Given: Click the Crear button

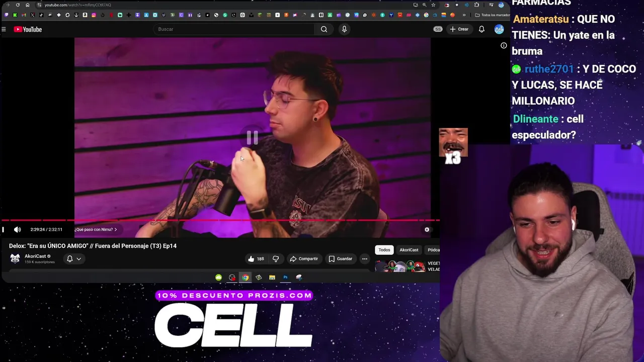Looking at the screenshot, I should click(459, 29).
